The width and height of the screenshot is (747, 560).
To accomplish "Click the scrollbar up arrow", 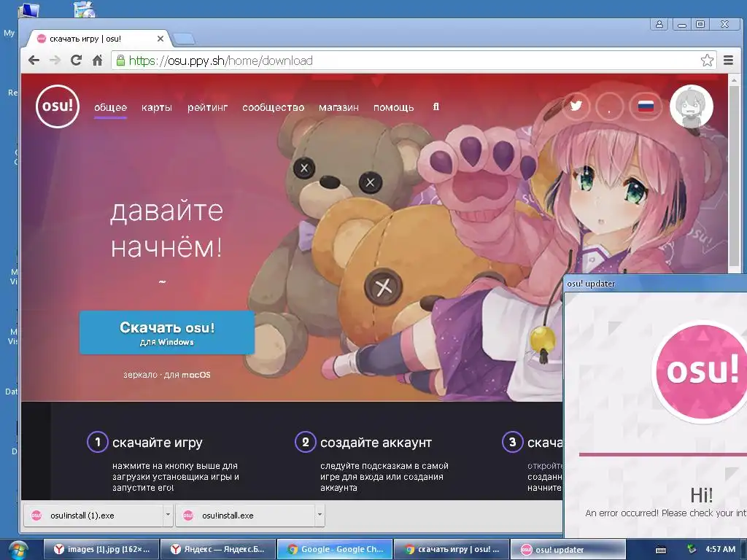I will point(733,79).
